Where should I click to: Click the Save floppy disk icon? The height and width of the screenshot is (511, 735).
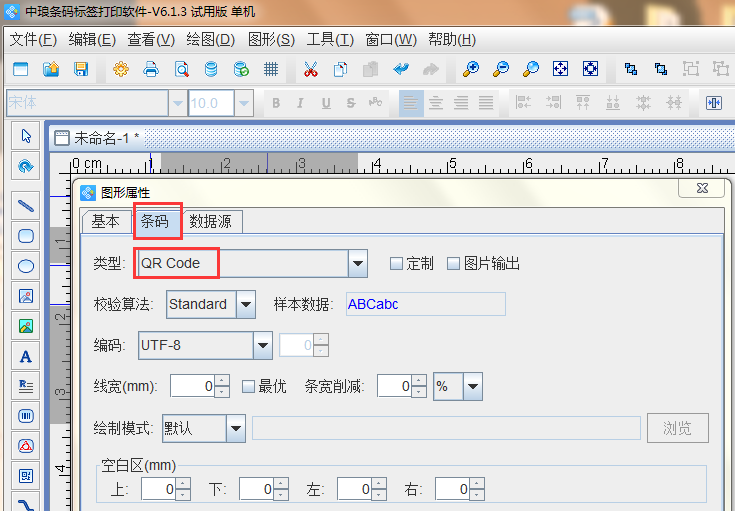81,69
